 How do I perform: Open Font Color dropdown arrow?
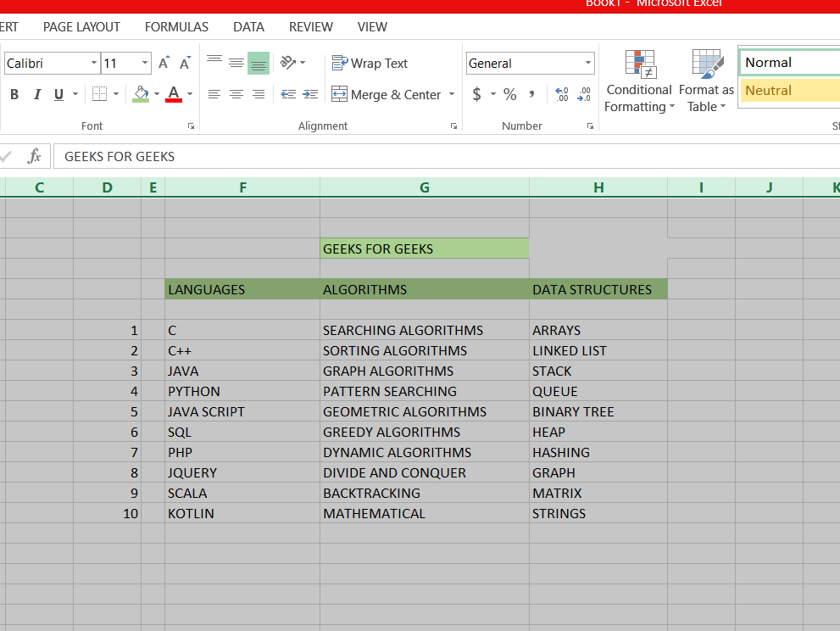[x=190, y=94]
